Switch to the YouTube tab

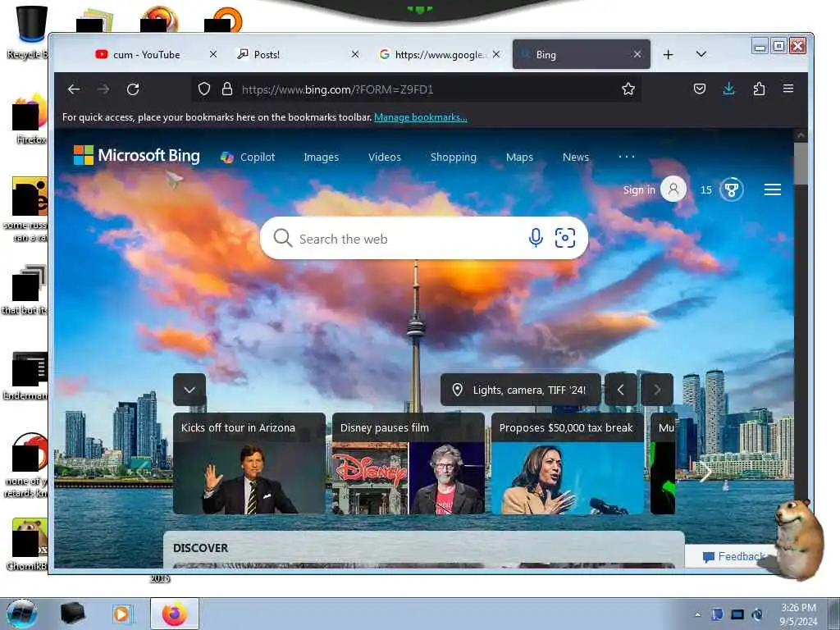click(x=146, y=55)
